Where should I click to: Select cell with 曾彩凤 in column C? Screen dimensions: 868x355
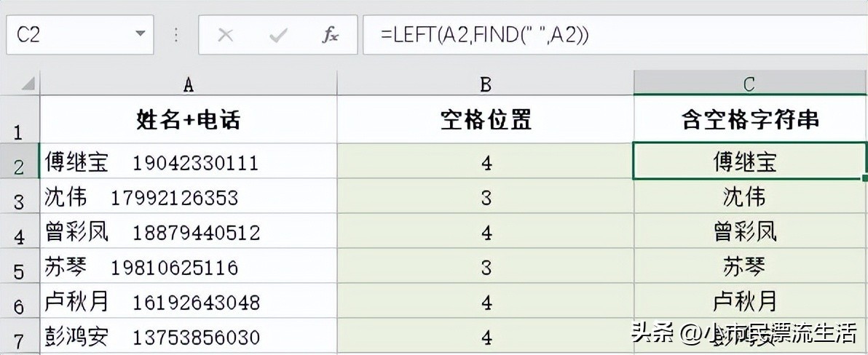pos(749,232)
